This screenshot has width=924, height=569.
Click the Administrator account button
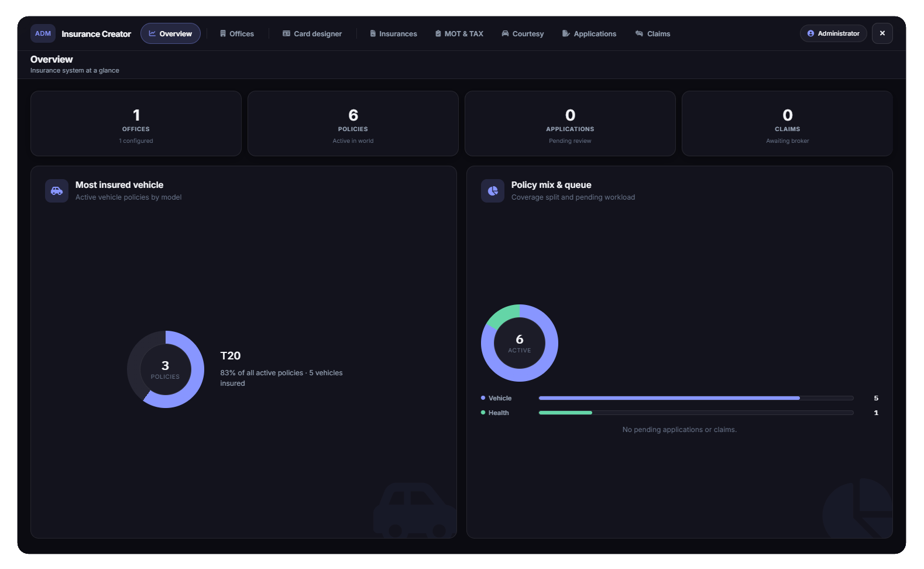(833, 33)
